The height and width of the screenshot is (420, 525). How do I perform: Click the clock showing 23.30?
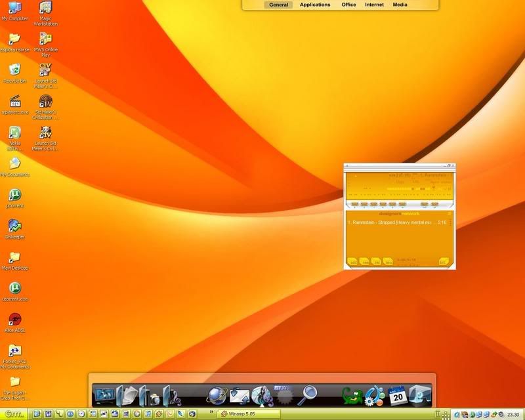513,415
